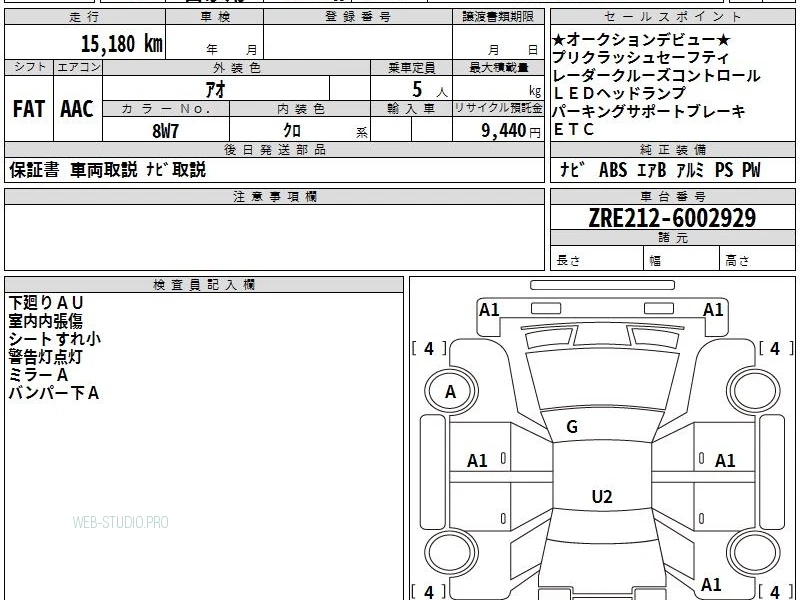Select the LEDヘッドランプ line
This screenshot has width=800, height=600.
click(619, 93)
